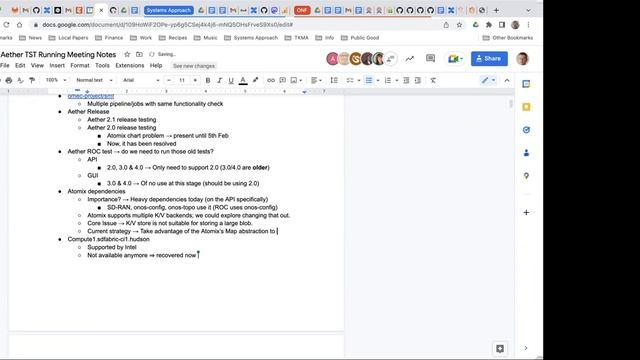Screen dimensions: 640x360
Task: Click the blue Share button
Action: [x=489, y=59]
